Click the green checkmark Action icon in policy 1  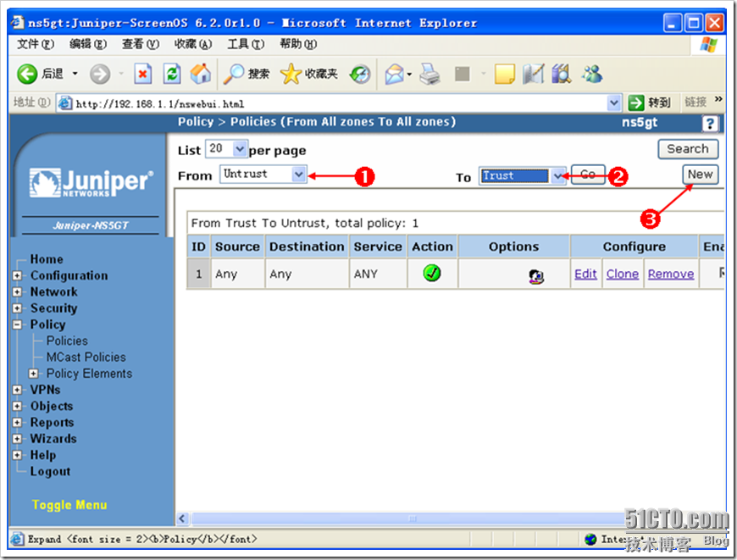tap(432, 273)
